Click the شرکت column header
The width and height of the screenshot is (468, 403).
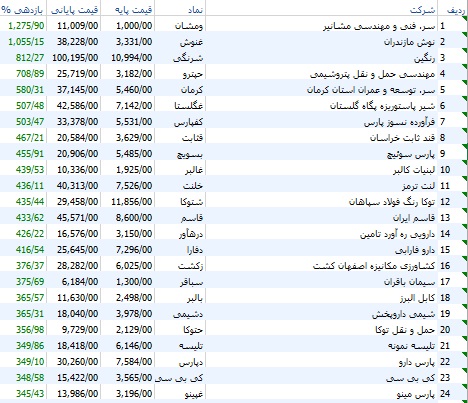tap(422, 10)
